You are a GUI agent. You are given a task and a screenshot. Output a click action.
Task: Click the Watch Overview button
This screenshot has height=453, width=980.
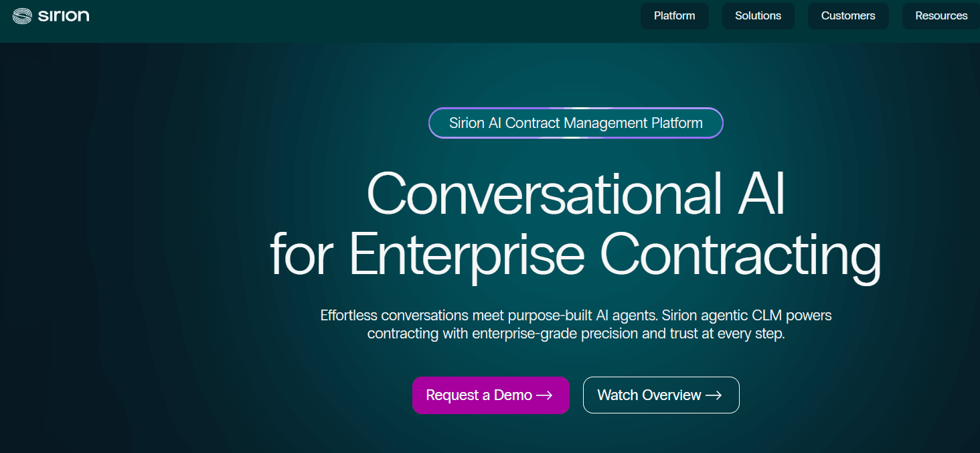(x=661, y=395)
